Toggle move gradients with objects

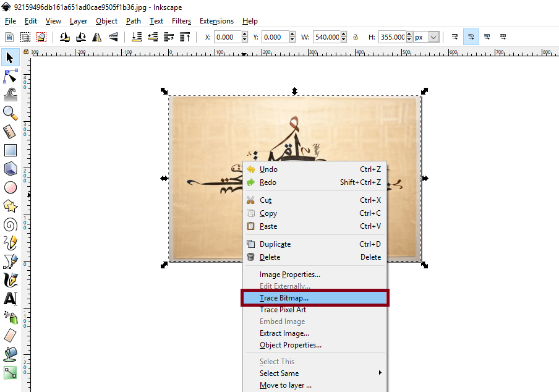[487, 36]
